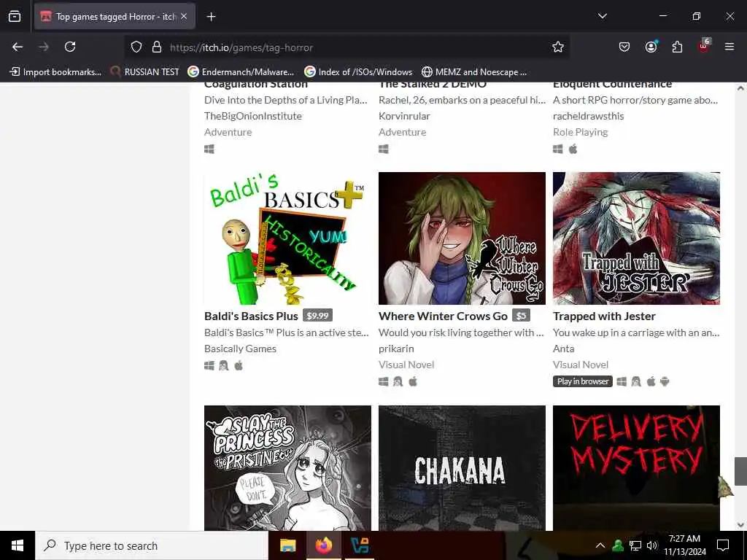Click Apple icon under Baldi's Basics Plus
Screen dimensions: 747x560
point(239,365)
